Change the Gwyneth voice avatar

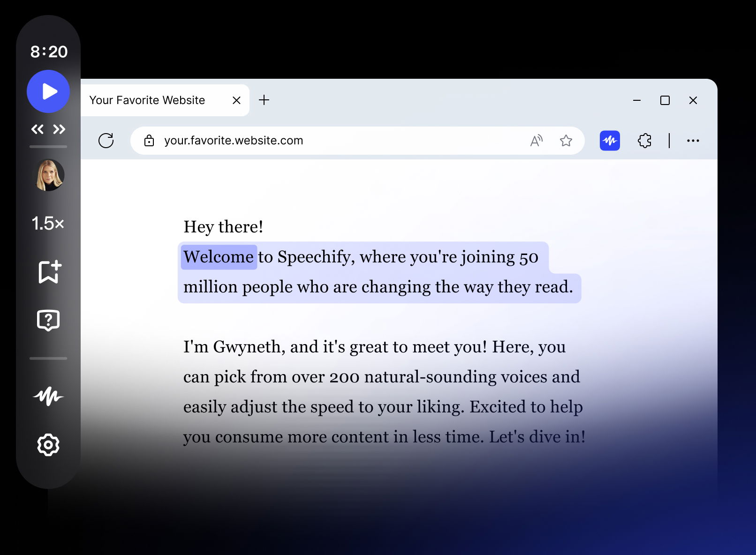coord(48,175)
